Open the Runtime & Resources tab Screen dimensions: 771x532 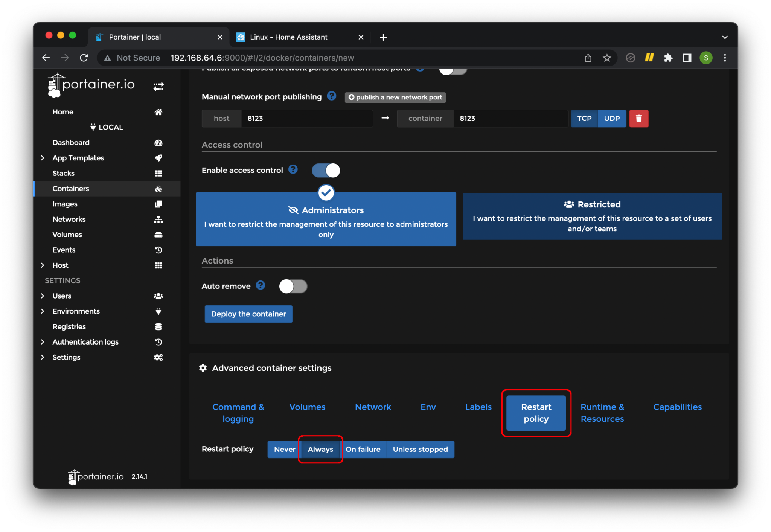602,413
